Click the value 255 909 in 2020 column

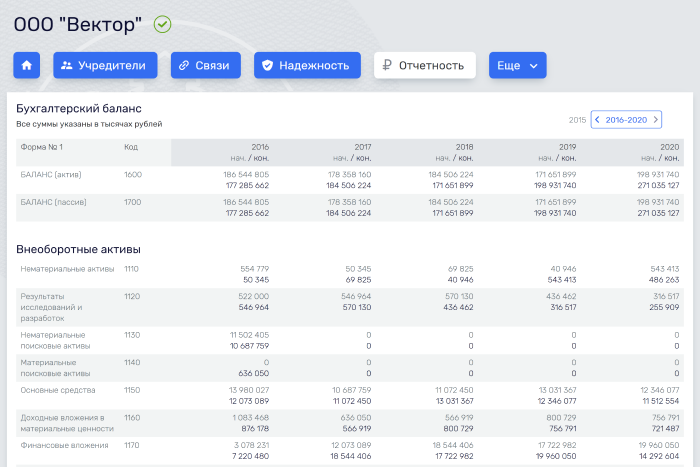pos(664,308)
